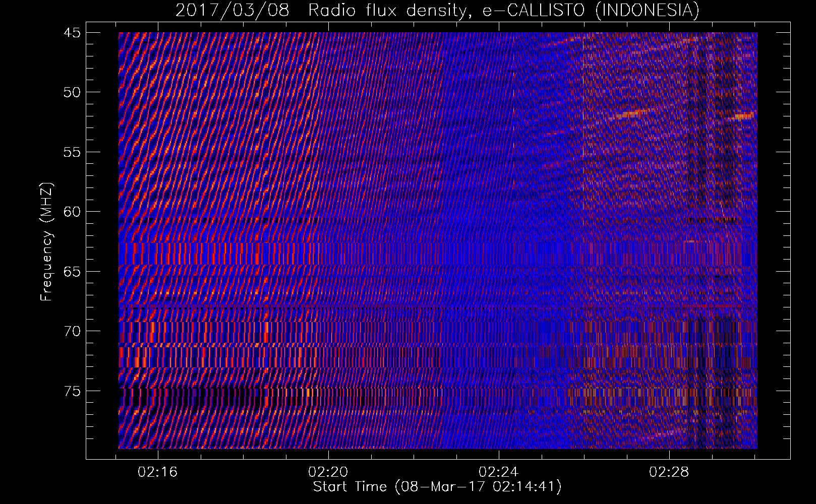Click the 02:20 time tick label
Viewport: 816px width, 504px height.
coord(328,472)
